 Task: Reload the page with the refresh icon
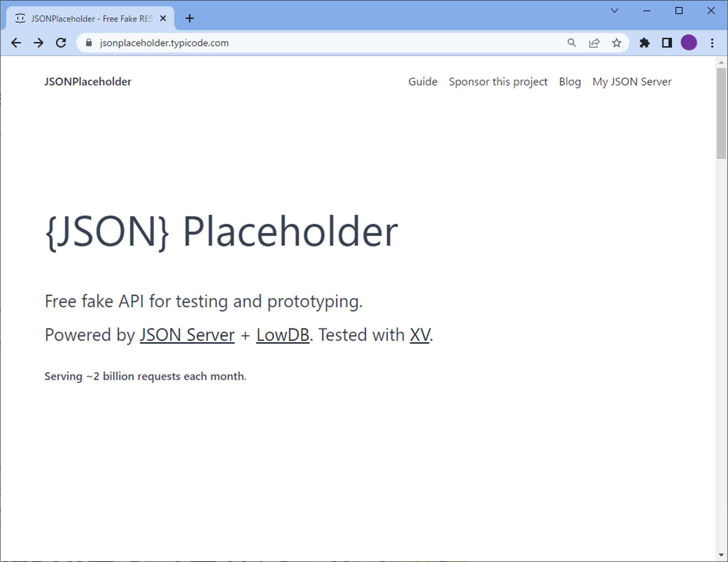point(61,43)
